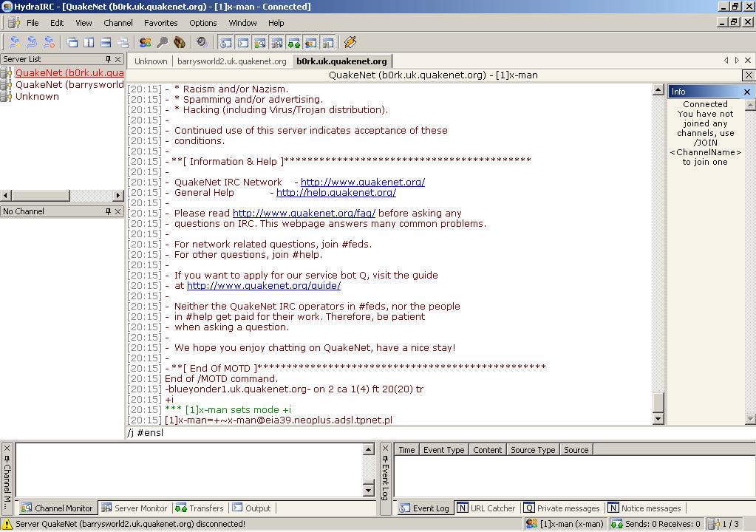Open the quakenet.org/guide/ link
The image size is (756, 532).
click(264, 285)
